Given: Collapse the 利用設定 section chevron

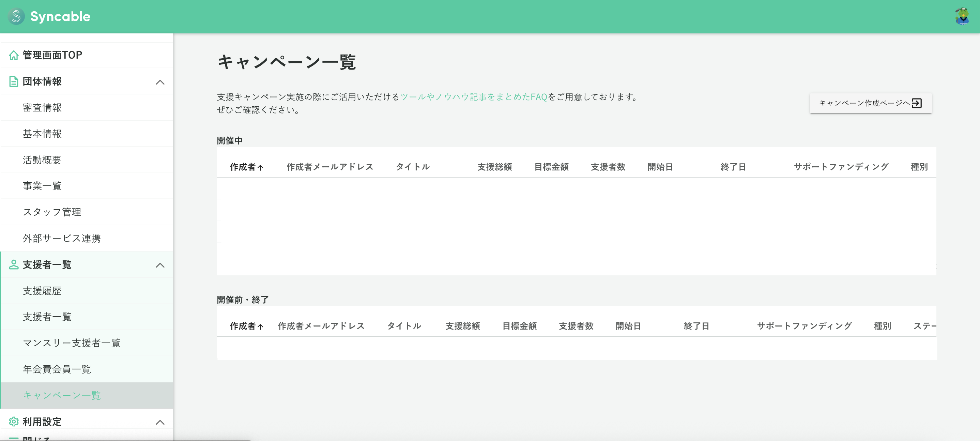Looking at the screenshot, I should click(x=160, y=422).
